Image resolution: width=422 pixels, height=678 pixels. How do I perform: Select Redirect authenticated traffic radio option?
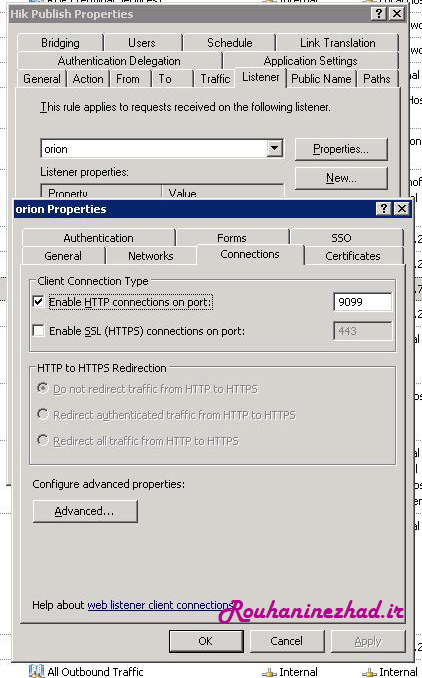[42, 414]
